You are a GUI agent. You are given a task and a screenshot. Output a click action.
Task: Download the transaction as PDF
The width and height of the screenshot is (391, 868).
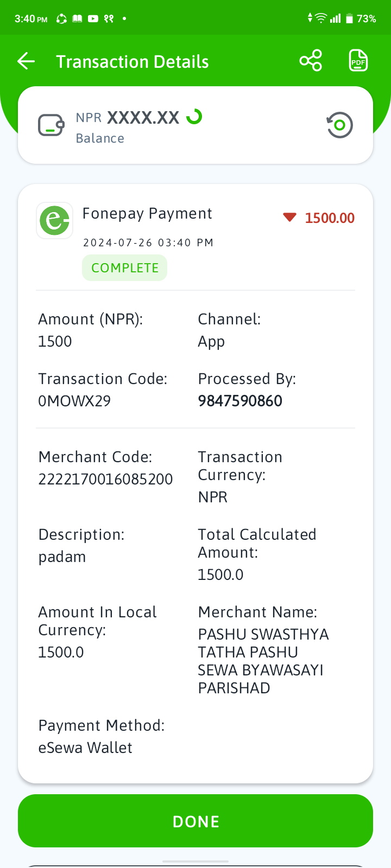358,61
